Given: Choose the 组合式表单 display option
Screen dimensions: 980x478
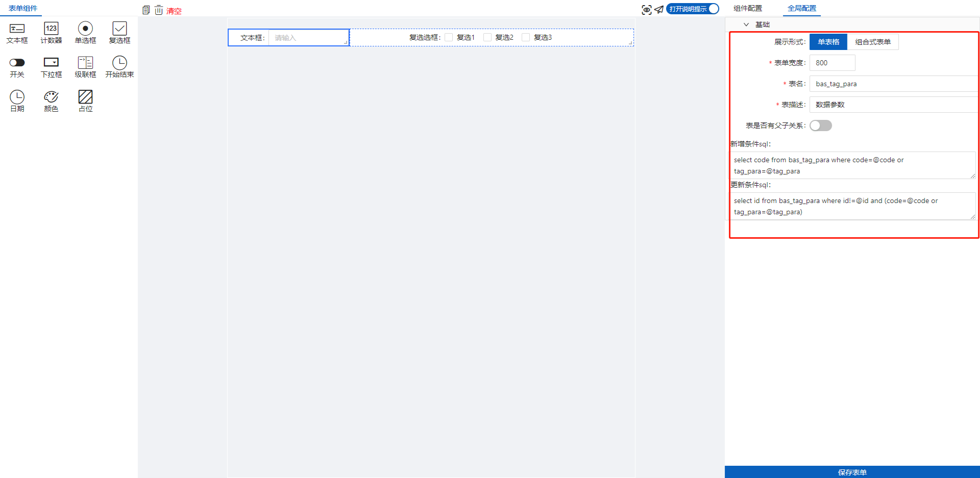Looking at the screenshot, I should [873, 42].
